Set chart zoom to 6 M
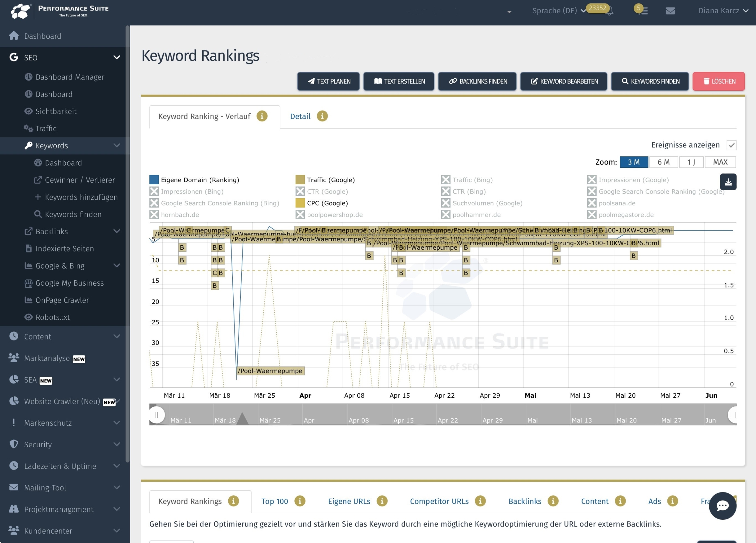Image resolution: width=756 pixels, height=543 pixels. 663,162
